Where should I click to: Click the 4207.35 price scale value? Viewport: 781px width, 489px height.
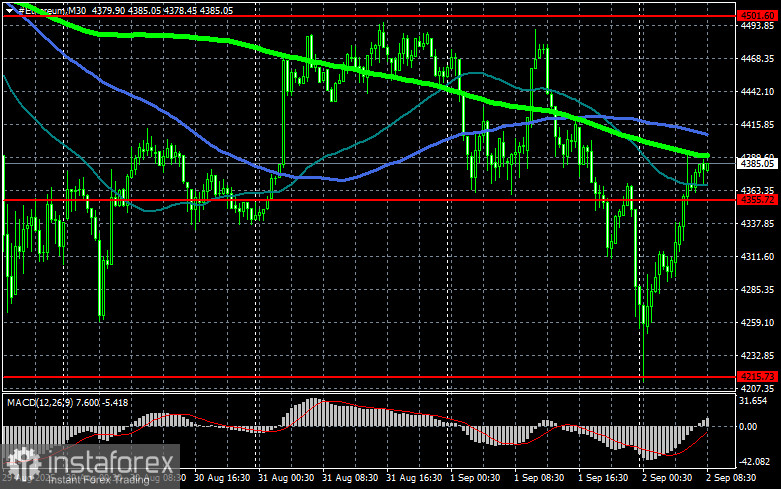758,388
